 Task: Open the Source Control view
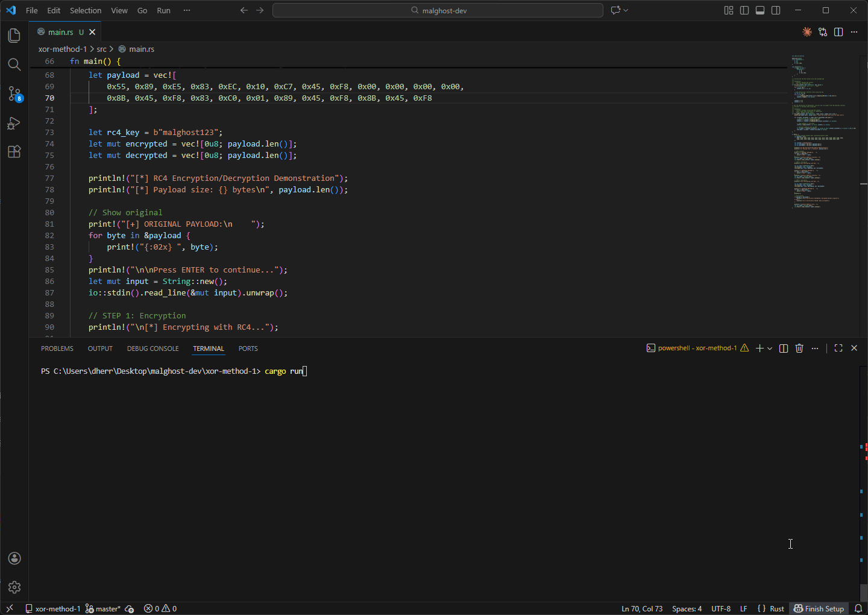14,93
